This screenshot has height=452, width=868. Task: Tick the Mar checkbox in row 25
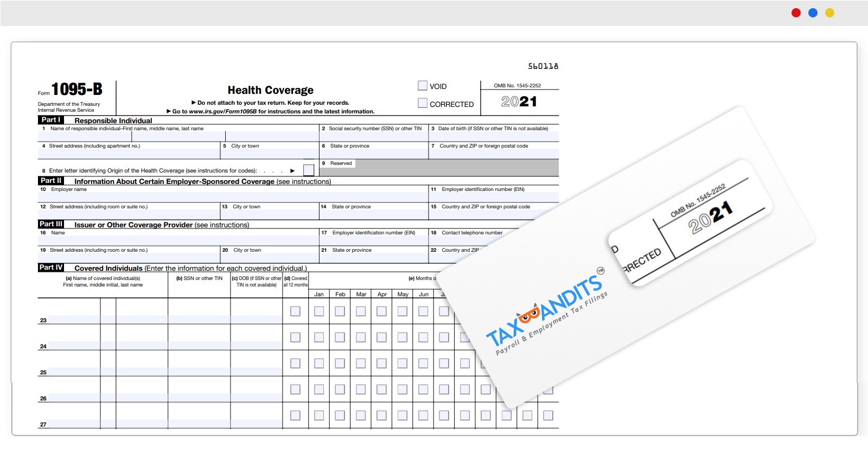[361, 364]
